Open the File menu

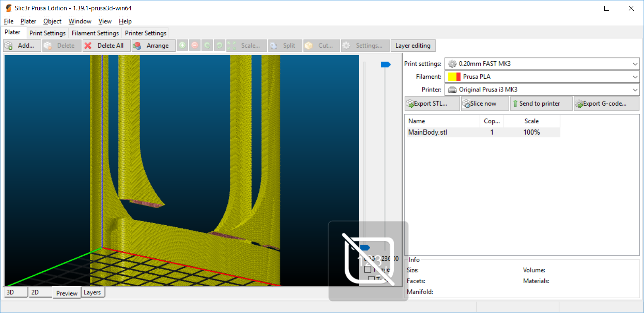[x=9, y=21]
